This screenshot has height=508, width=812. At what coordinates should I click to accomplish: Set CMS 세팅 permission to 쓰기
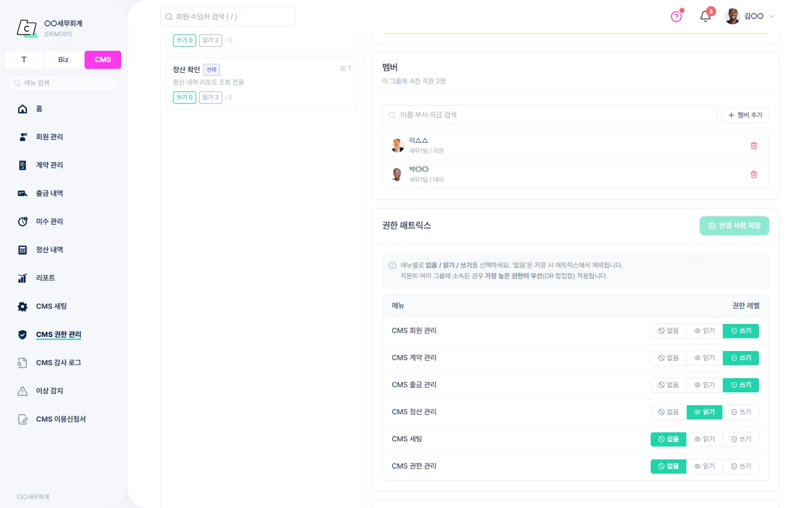pos(741,439)
